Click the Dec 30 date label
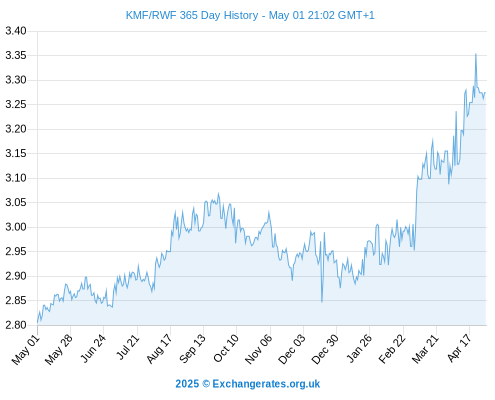This screenshot has height=400, width=495. click(x=325, y=349)
